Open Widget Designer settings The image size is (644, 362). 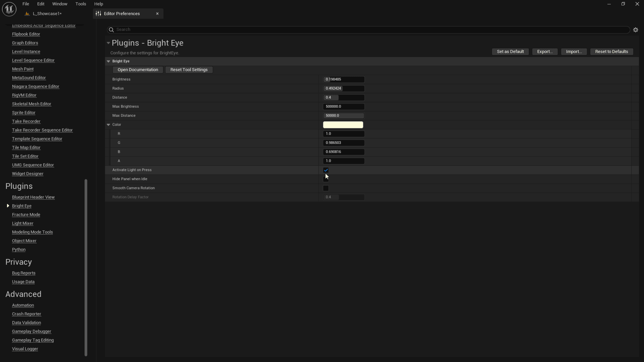(28, 174)
